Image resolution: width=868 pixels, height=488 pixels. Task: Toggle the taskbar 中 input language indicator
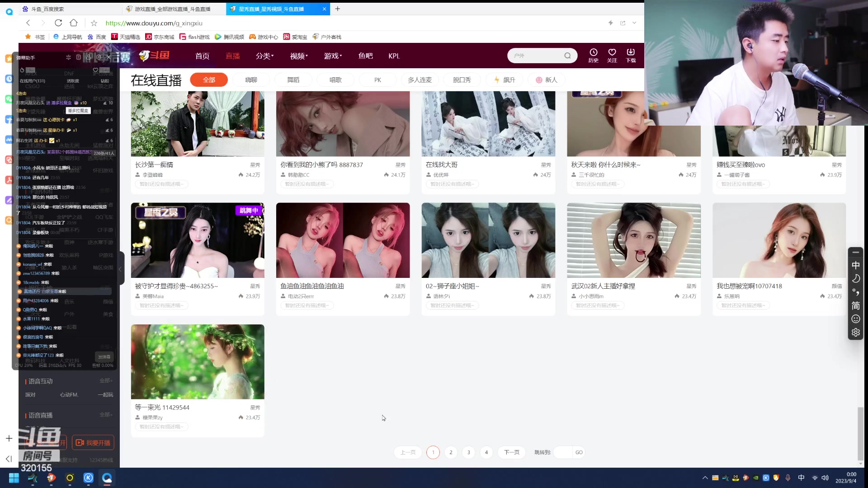pyautogui.click(x=801, y=478)
